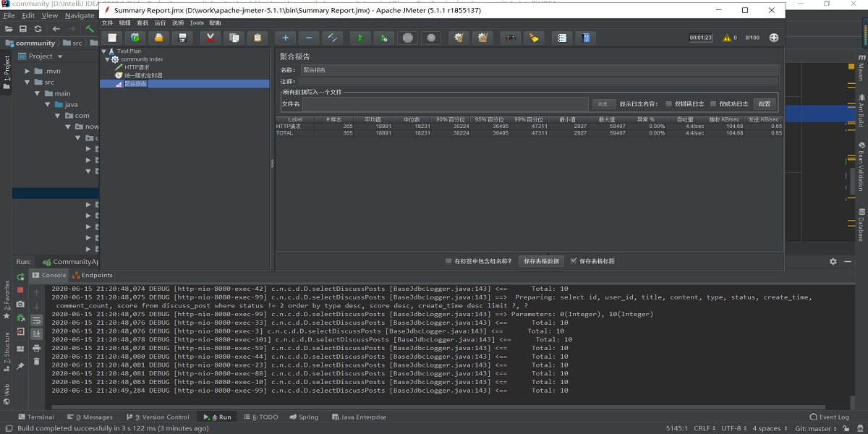
Task: Collapse the java folder in IntelliJ project tree
Action: tap(48, 105)
